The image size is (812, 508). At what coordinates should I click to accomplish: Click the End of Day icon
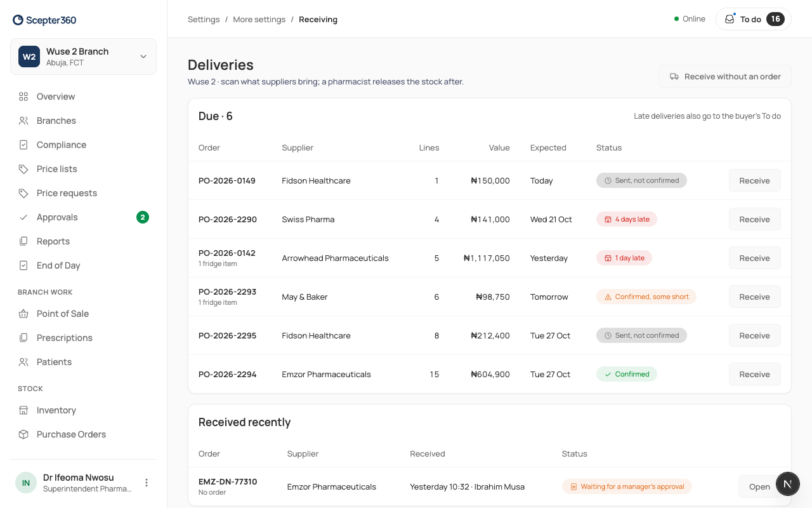pos(23,265)
